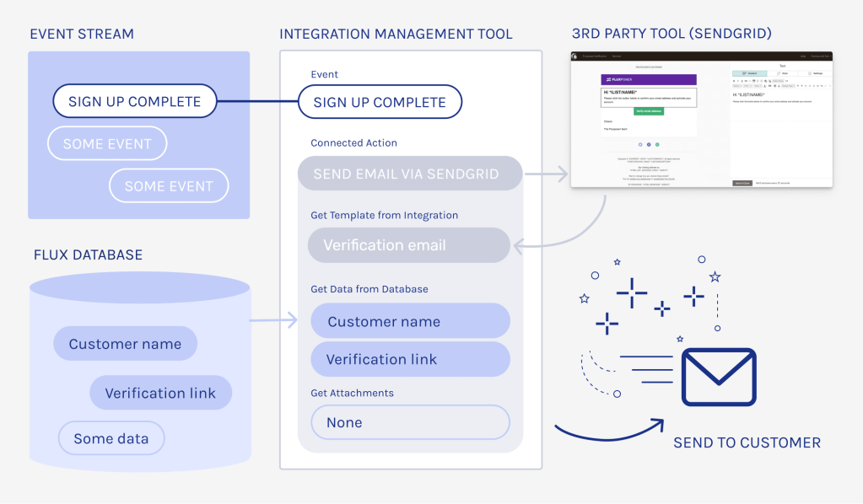
Task: Click Verification link under Get Data from Database
Action: pyautogui.click(x=410, y=359)
